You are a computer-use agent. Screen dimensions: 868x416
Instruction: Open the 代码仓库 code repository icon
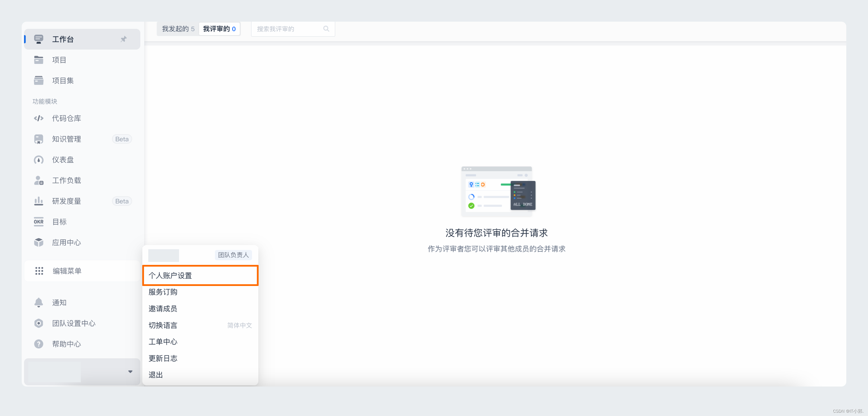click(x=39, y=118)
